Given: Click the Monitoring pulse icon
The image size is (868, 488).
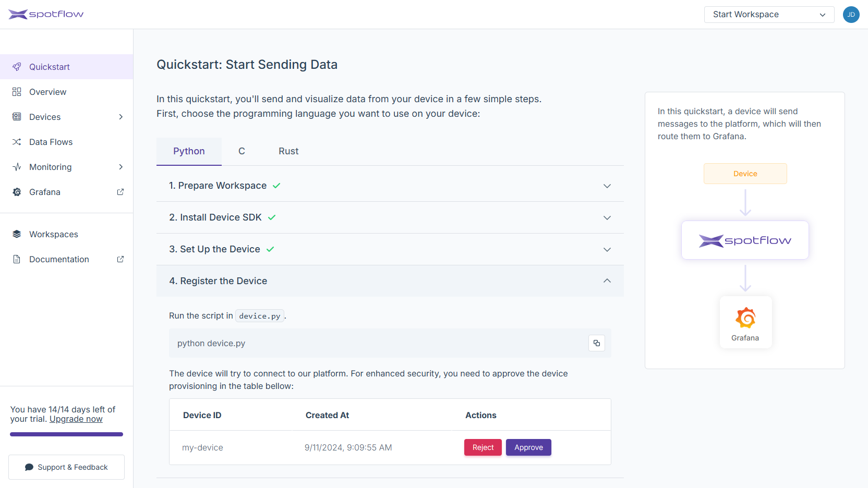Looking at the screenshot, I should tap(17, 167).
